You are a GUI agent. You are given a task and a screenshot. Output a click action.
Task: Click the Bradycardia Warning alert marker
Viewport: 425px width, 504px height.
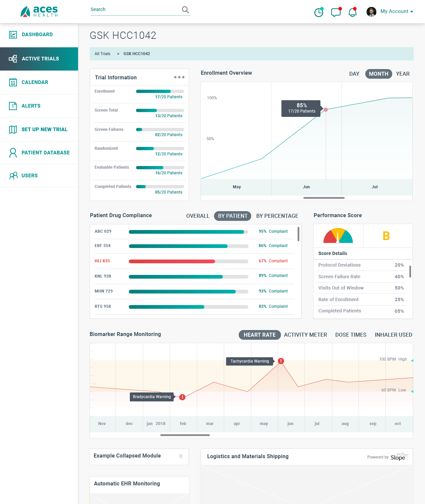[182, 397]
